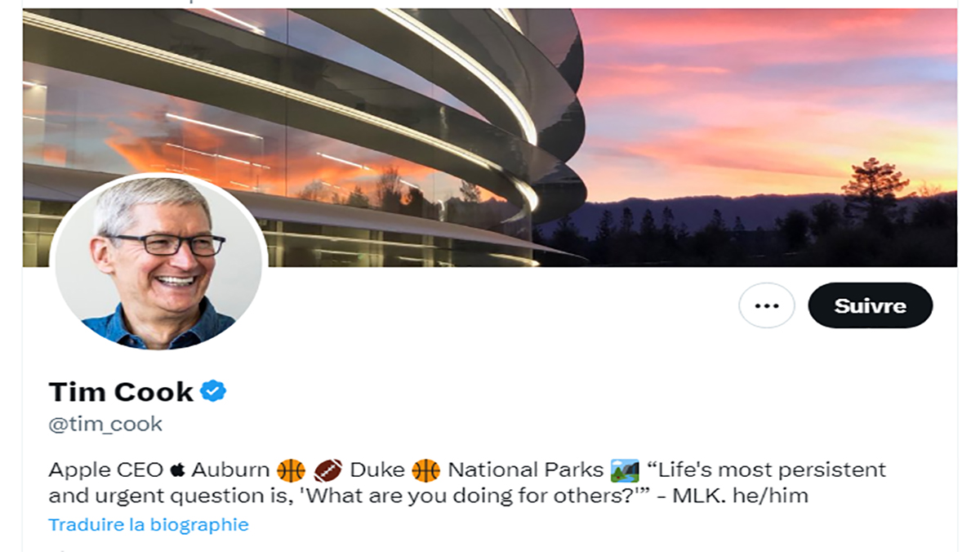Click the Apple CEO text in bio
The height and width of the screenshot is (552, 980).
click(x=106, y=470)
